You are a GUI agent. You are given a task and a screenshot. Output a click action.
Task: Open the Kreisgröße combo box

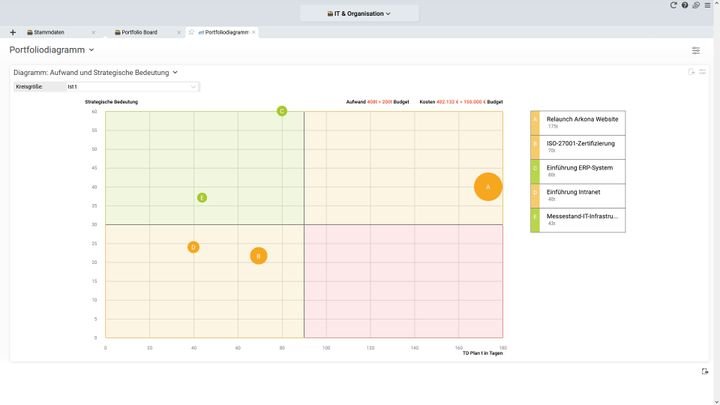[x=132, y=87]
